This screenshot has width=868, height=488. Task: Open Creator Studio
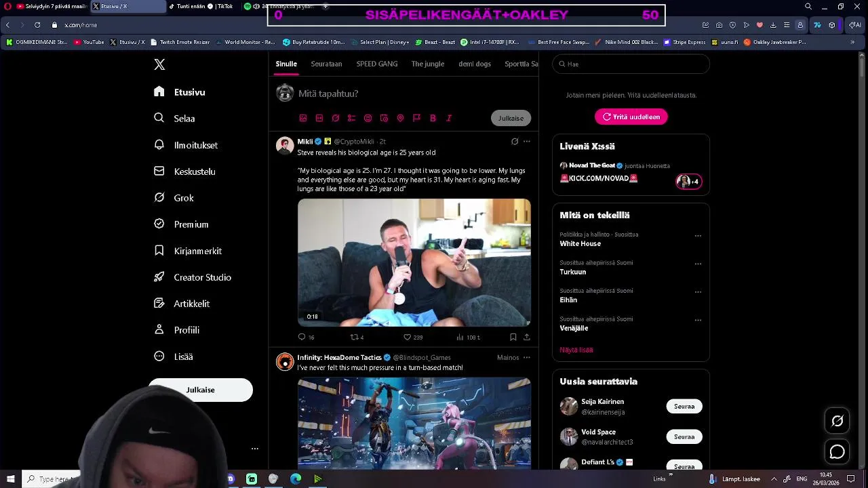coord(193,277)
